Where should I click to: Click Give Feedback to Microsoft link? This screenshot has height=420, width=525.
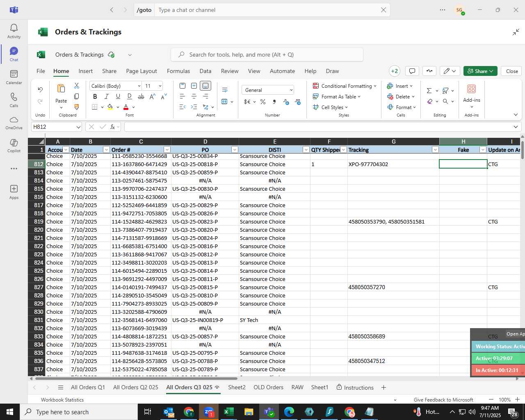443,399
